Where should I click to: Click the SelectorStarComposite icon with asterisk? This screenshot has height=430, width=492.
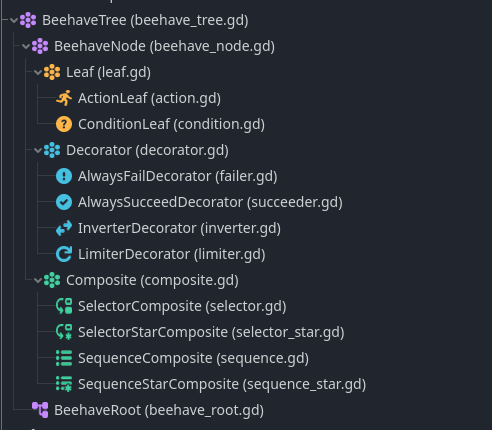click(x=64, y=332)
